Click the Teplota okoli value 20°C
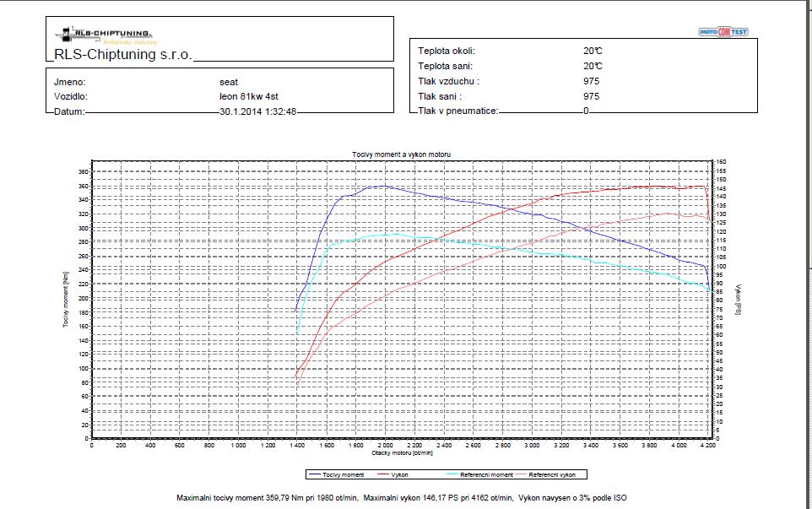Image resolution: width=812 pixels, height=509 pixels. (x=592, y=51)
